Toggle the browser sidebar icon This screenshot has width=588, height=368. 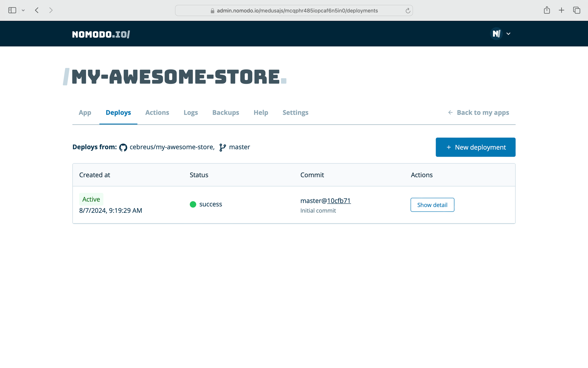pos(12,10)
